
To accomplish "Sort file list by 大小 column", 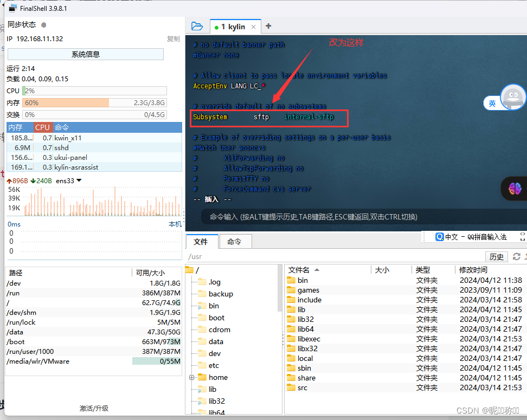I will tap(391, 270).
